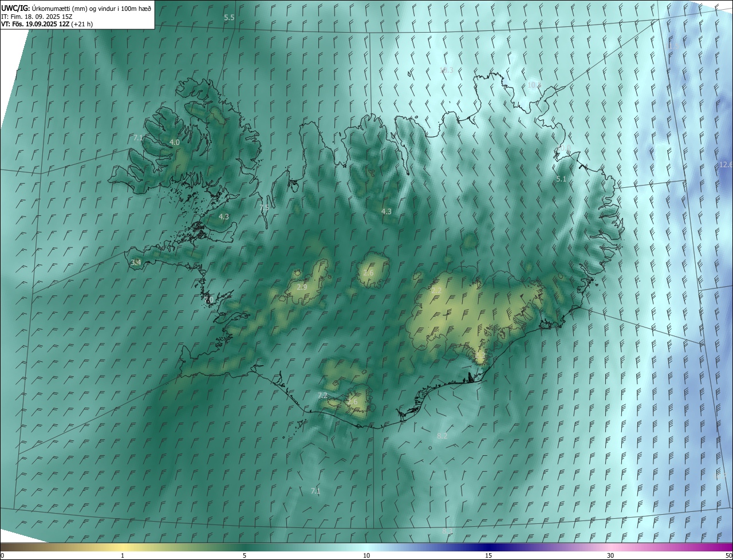
Task: Click the 5 tick on the colour scale
Action: [x=245, y=556]
